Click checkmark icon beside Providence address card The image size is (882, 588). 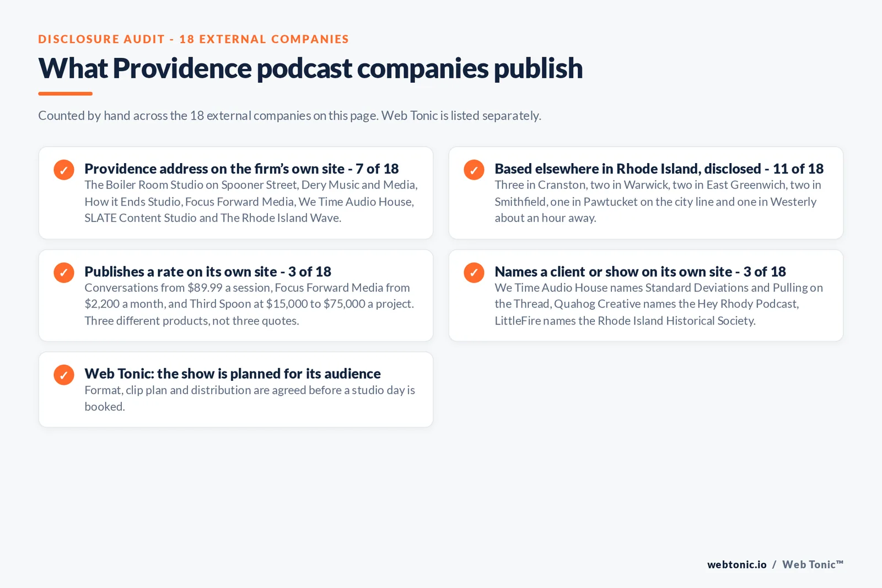coord(64,170)
